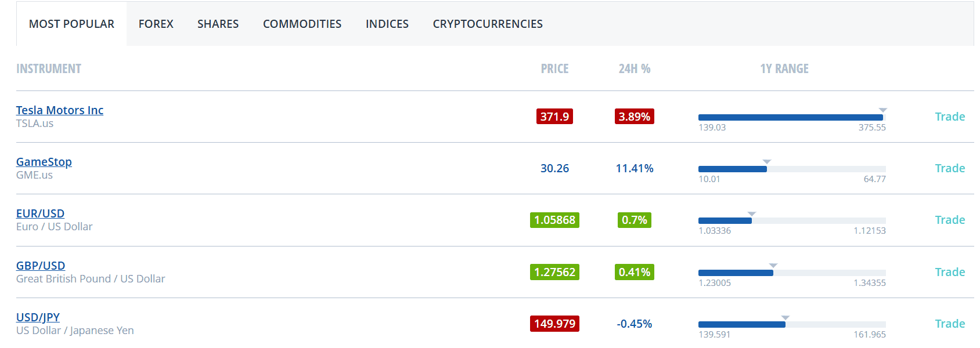
Task: Click the GameStop price 30.26
Action: pyautogui.click(x=554, y=168)
